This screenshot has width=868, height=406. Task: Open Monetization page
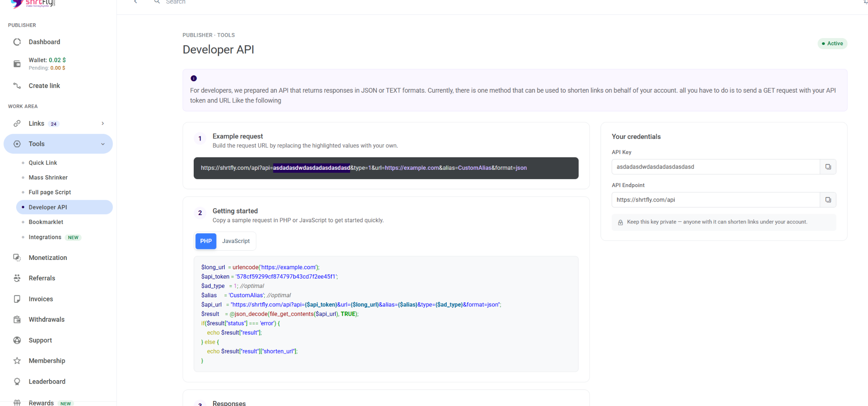48,257
